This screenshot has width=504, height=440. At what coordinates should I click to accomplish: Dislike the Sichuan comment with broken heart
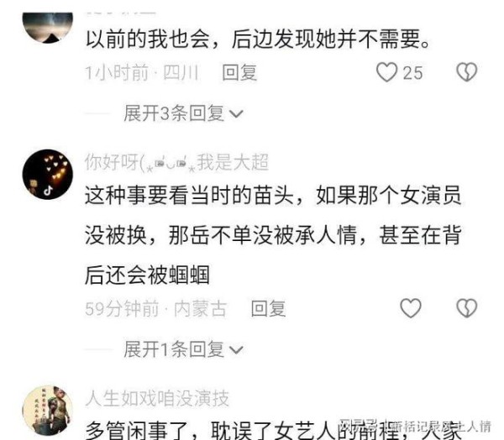pyautogui.click(x=467, y=72)
